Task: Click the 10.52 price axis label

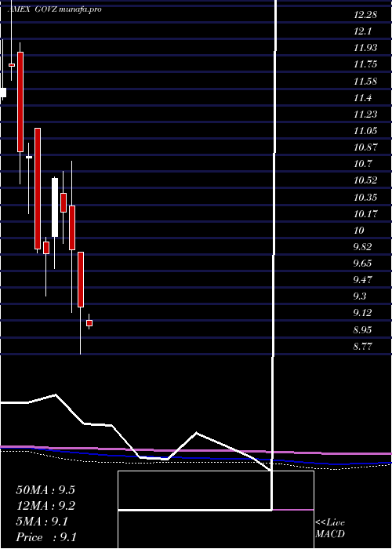Action: pyautogui.click(x=365, y=180)
